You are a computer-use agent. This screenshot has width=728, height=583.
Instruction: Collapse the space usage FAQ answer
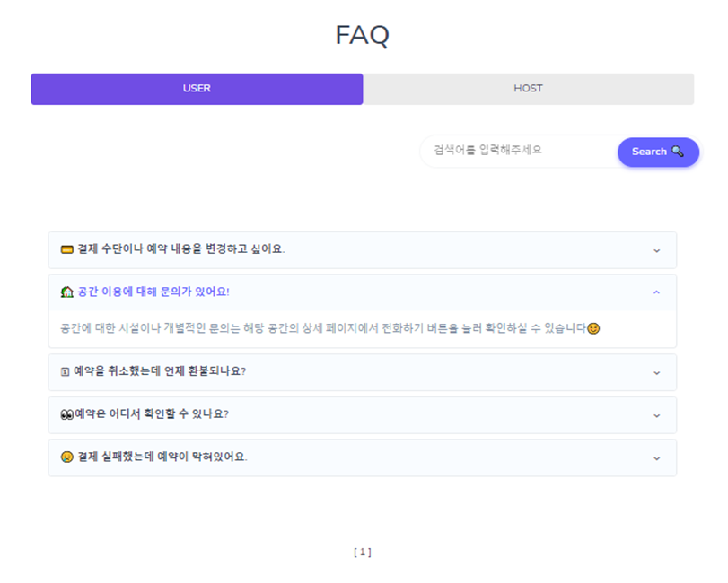coord(658,293)
